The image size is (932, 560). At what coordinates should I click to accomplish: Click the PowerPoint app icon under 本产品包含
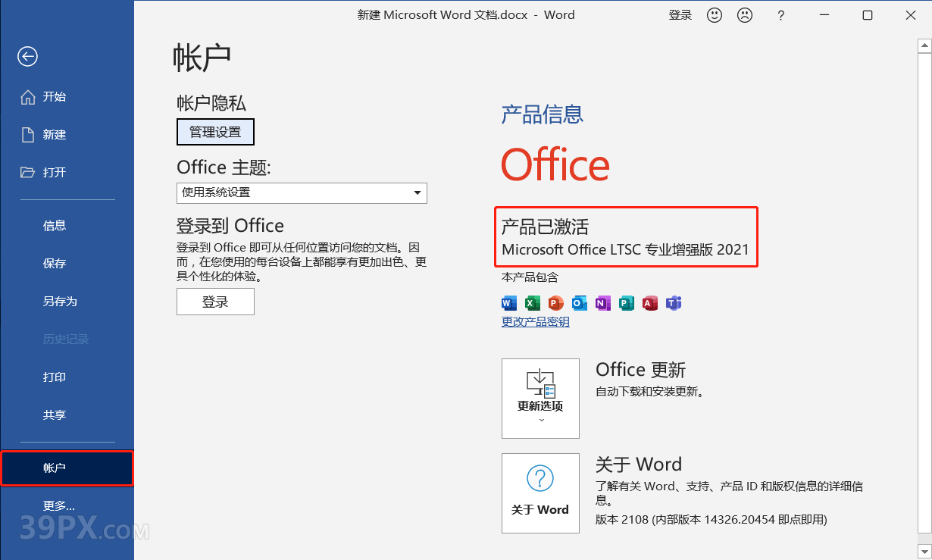[556, 303]
